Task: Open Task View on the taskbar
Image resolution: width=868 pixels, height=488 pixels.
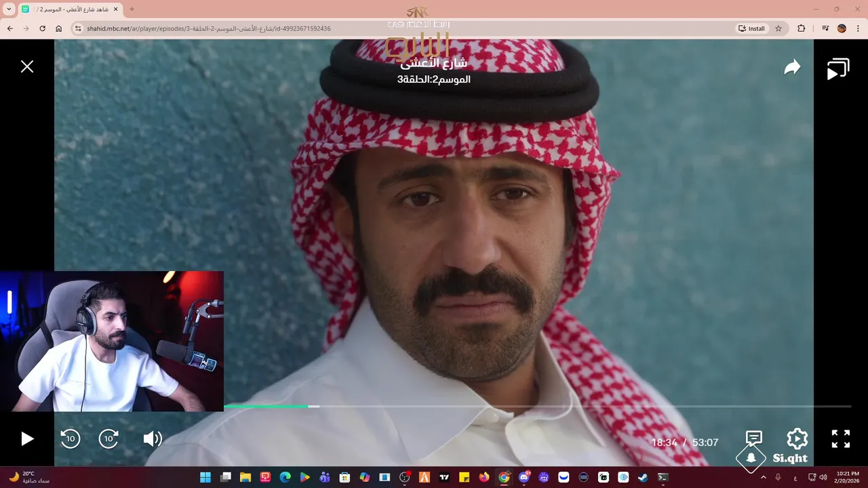Action: pyautogui.click(x=226, y=477)
